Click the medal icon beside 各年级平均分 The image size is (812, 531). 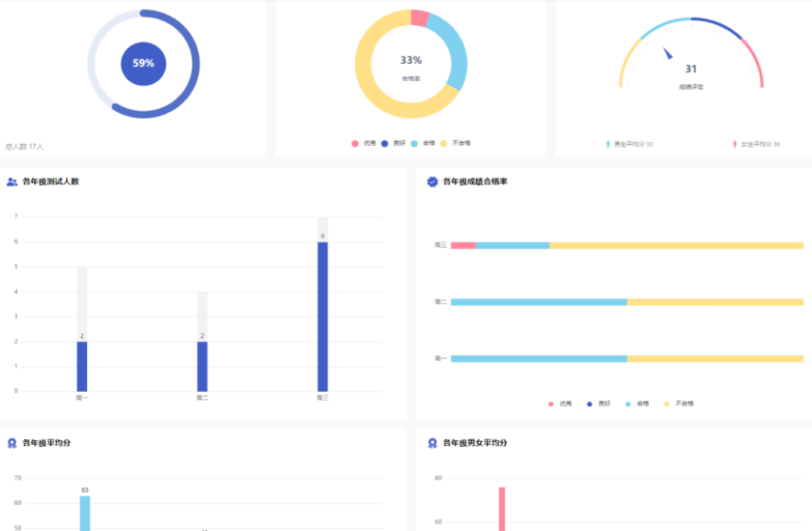coord(12,443)
